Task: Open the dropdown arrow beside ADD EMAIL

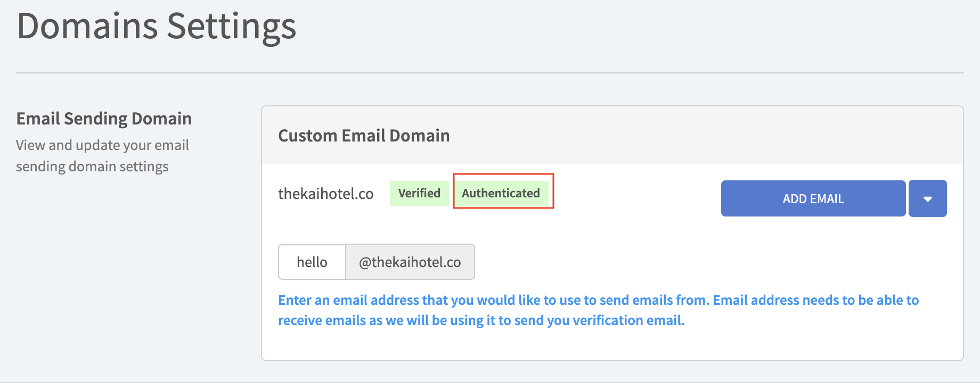Action: tap(927, 198)
